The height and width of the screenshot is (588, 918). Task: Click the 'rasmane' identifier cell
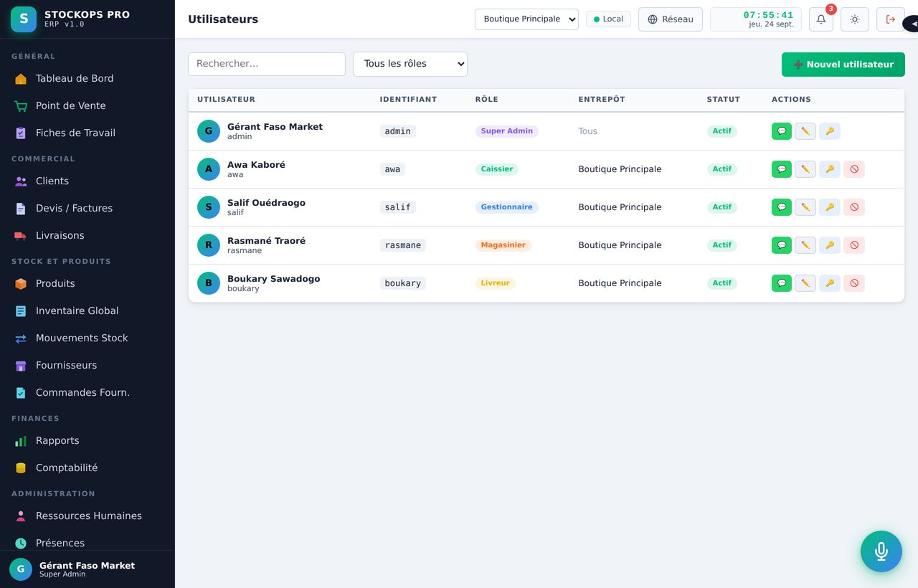(x=403, y=245)
